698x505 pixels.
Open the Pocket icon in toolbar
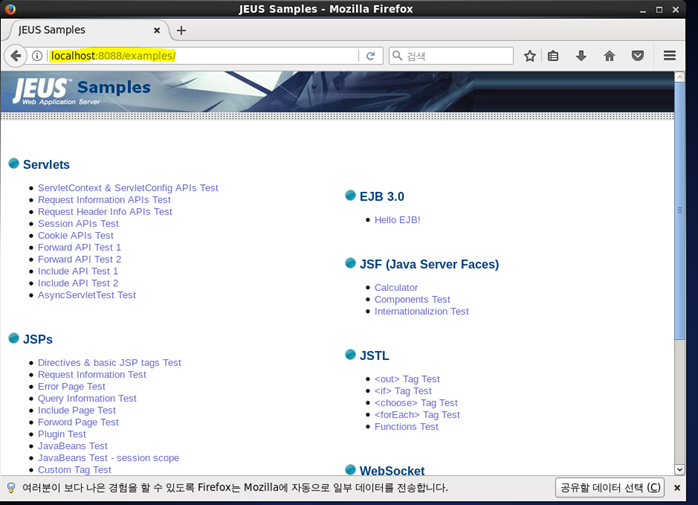[x=637, y=56]
